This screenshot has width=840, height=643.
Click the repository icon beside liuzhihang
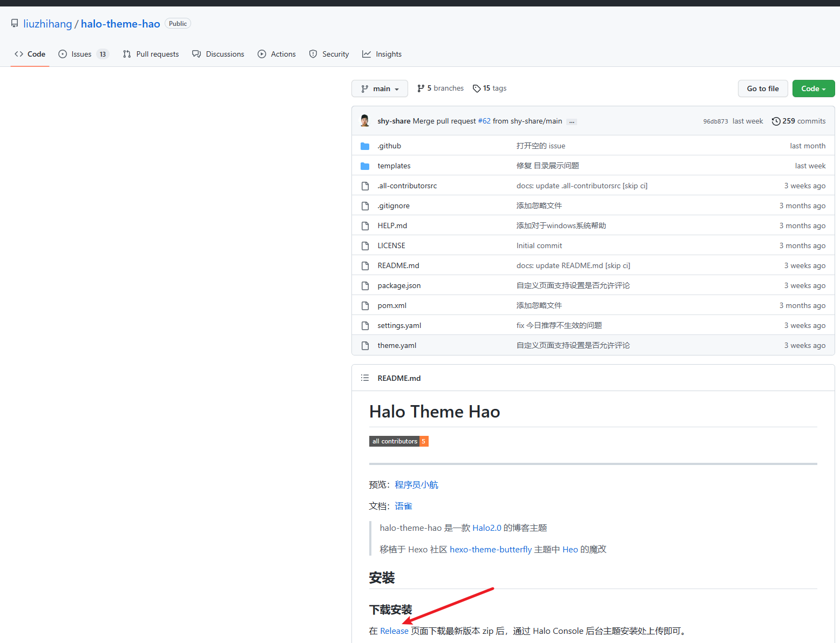(x=15, y=24)
